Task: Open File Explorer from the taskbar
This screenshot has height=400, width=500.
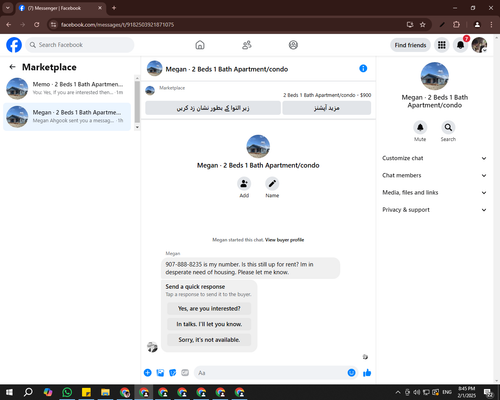Action: click(105, 392)
